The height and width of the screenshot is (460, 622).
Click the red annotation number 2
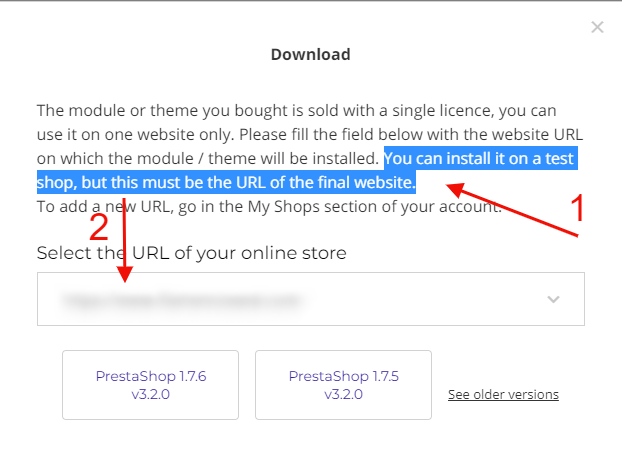click(x=98, y=227)
